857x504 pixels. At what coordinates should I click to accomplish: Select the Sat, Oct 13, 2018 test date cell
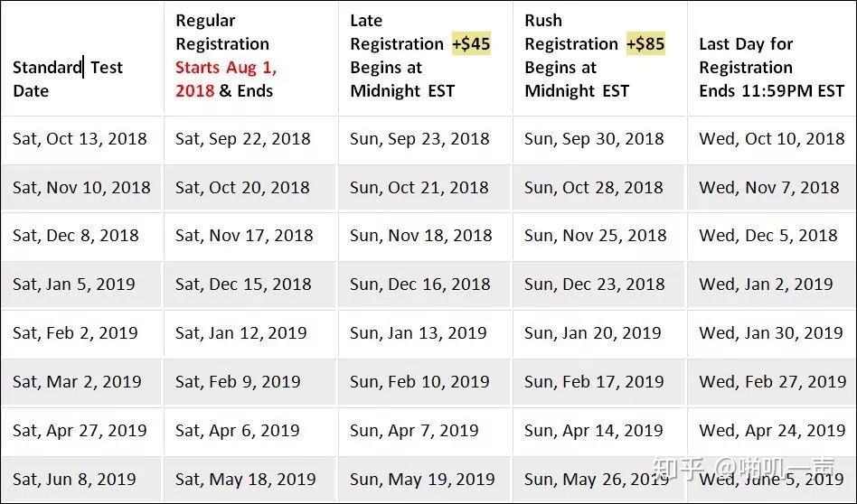pos(81,139)
